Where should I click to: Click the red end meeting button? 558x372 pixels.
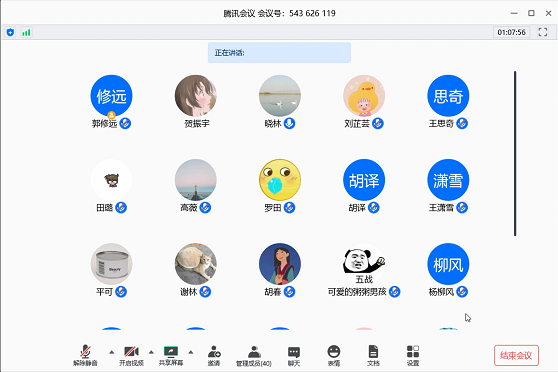(x=516, y=355)
